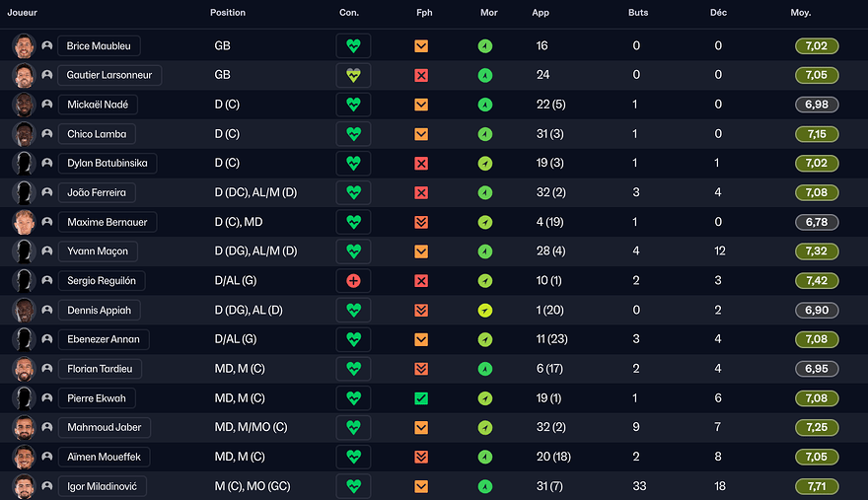The width and height of the screenshot is (868, 500).
Task: Click Brice Maubleu's condition heart icon
Action: (x=353, y=46)
